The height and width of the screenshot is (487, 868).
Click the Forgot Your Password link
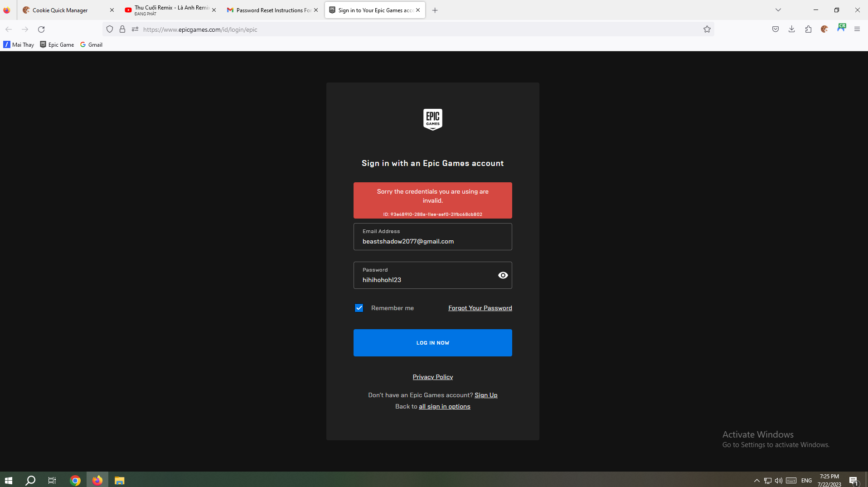[480, 308]
